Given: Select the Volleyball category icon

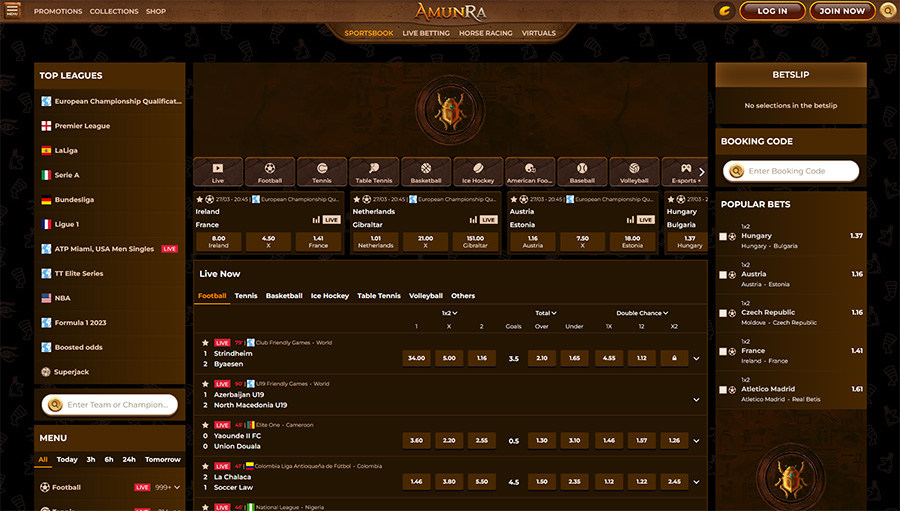Looking at the screenshot, I should [x=634, y=171].
